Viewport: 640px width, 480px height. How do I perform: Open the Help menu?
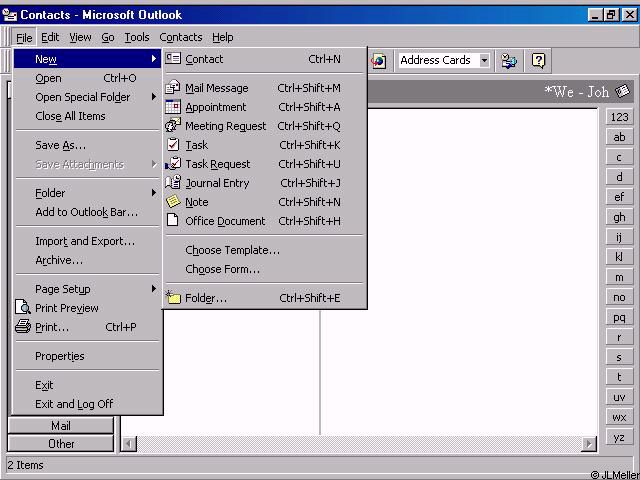point(222,38)
